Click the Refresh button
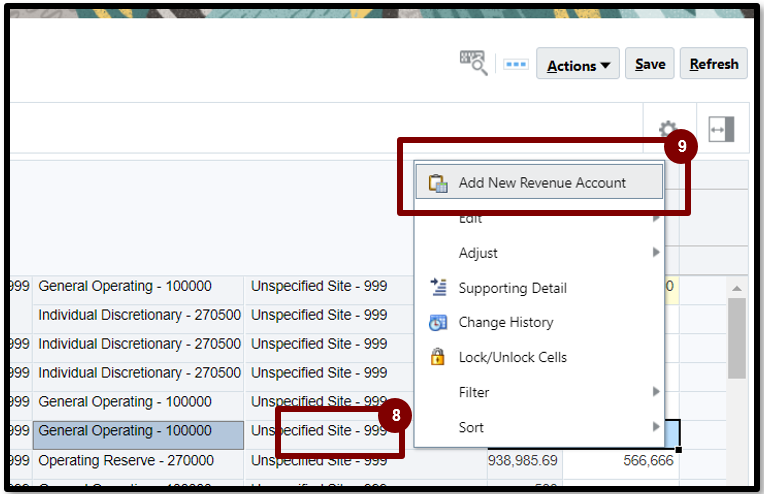The height and width of the screenshot is (494, 764). (x=713, y=63)
